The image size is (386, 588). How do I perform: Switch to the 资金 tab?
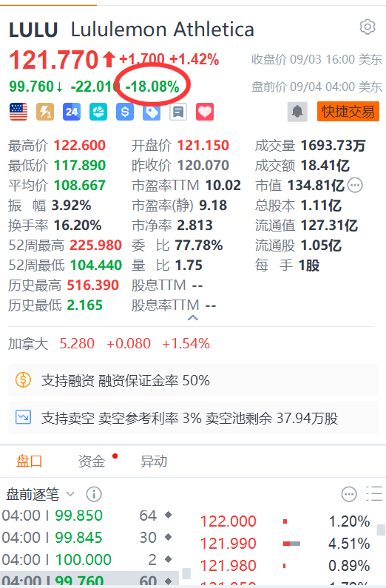coord(92,461)
